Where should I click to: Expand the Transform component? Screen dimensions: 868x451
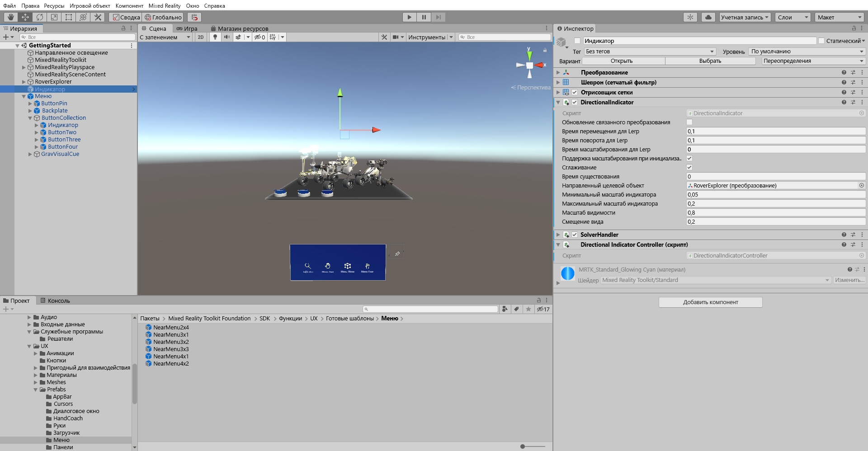(558, 72)
